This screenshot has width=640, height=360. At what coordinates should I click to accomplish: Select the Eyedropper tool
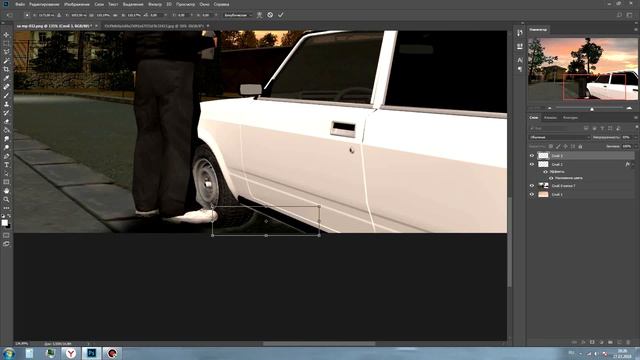point(6,78)
